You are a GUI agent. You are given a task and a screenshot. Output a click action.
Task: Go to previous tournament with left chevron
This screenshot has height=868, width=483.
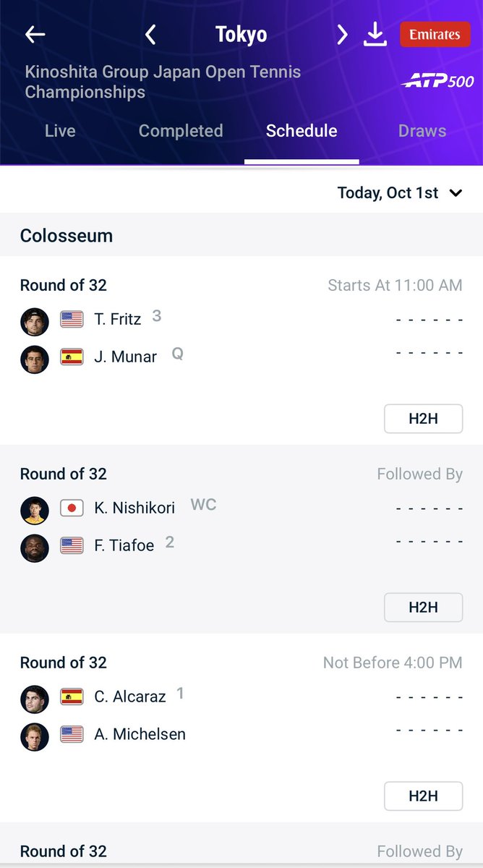click(150, 35)
